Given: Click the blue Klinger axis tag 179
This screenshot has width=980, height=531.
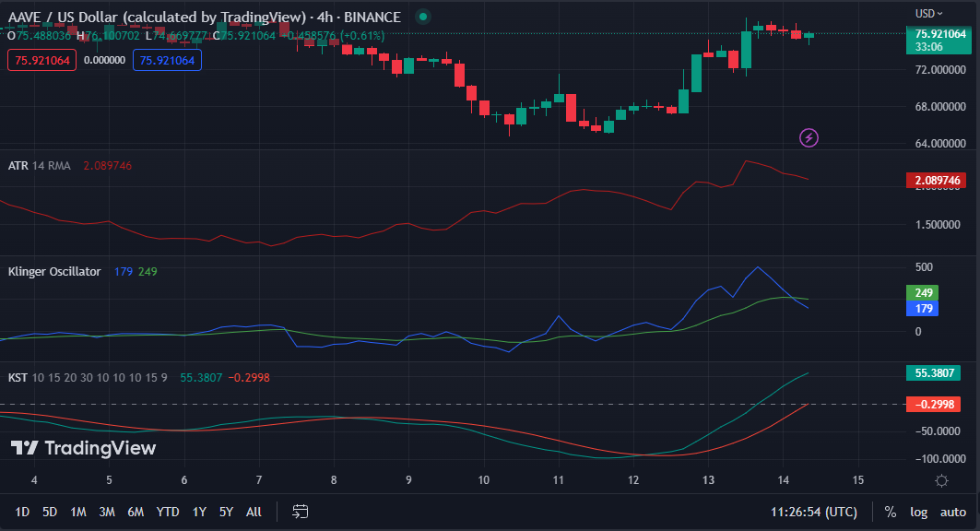Looking at the screenshot, I should tap(923, 308).
